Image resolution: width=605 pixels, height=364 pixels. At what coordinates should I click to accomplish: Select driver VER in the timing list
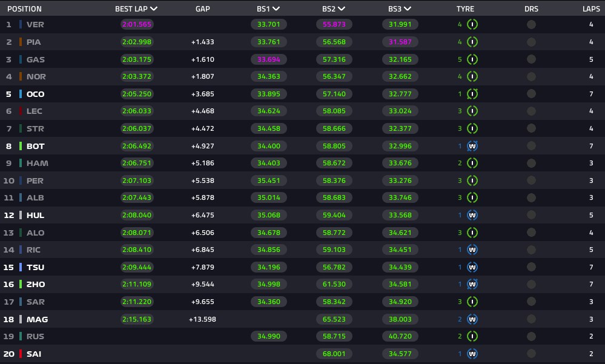pyautogui.click(x=35, y=24)
